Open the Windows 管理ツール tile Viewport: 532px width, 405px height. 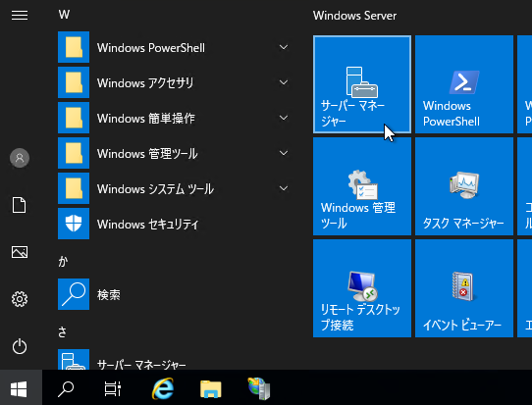coord(362,186)
